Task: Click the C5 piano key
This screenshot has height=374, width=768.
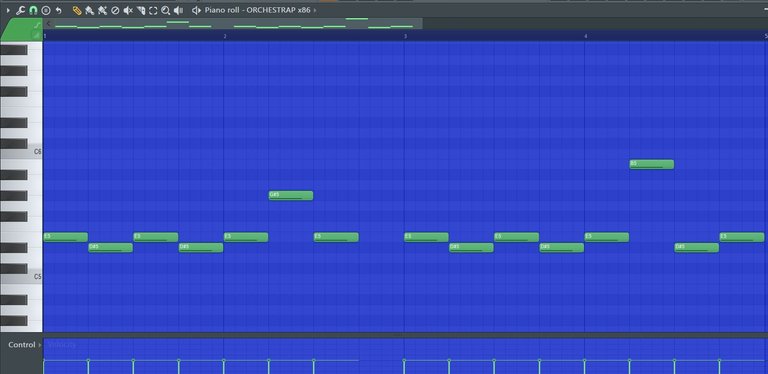Action: [x=21, y=277]
